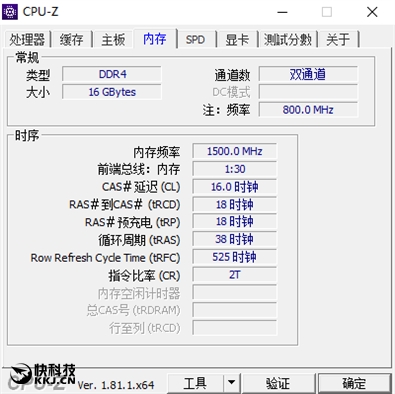Click the tRCD 18 时钟 value
This screenshot has width=395, height=394.
click(234, 204)
